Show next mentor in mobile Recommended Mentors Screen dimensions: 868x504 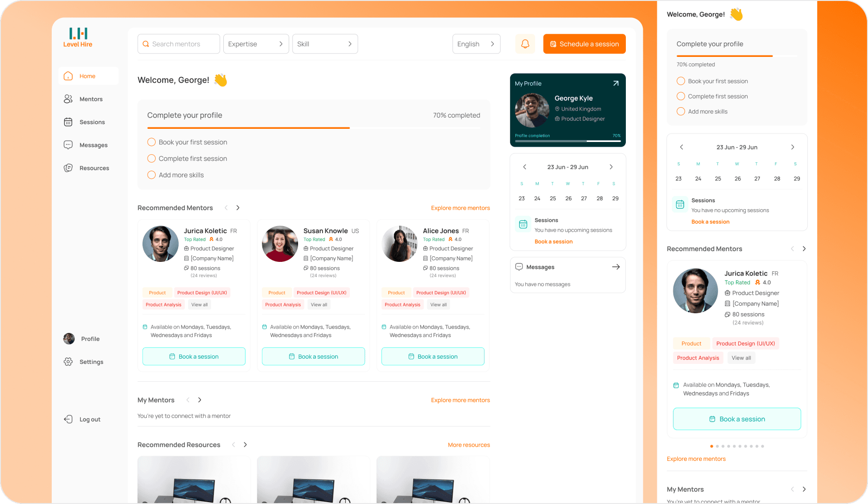[804, 249]
